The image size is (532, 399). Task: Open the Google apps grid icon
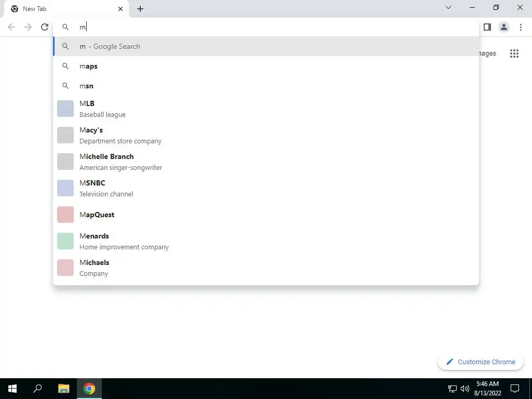[514, 54]
